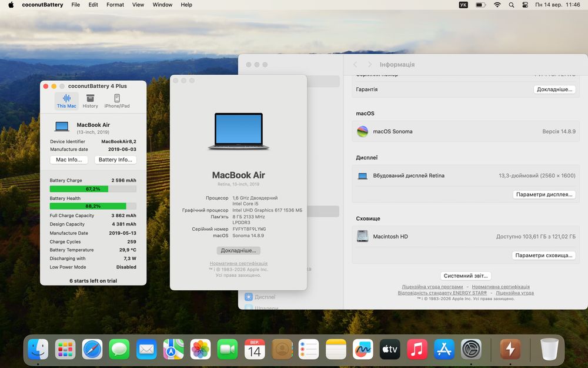Open the Format menu

pyautogui.click(x=115, y=5)
